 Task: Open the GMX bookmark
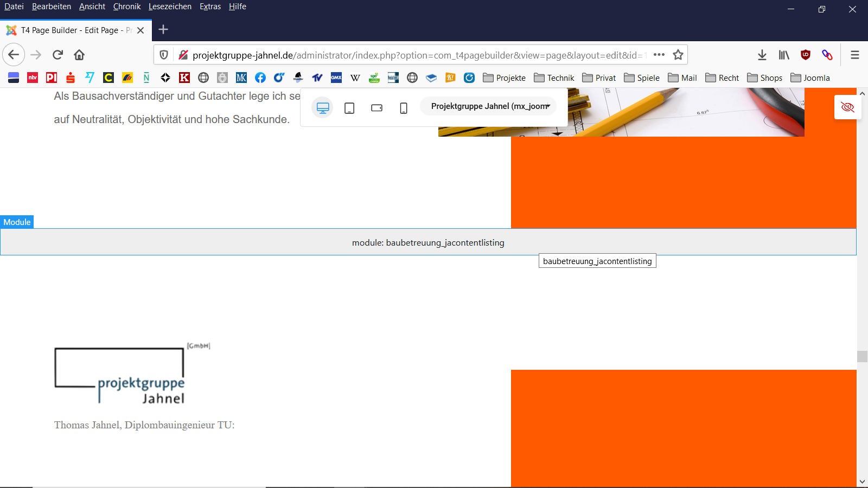click(336, 78)
